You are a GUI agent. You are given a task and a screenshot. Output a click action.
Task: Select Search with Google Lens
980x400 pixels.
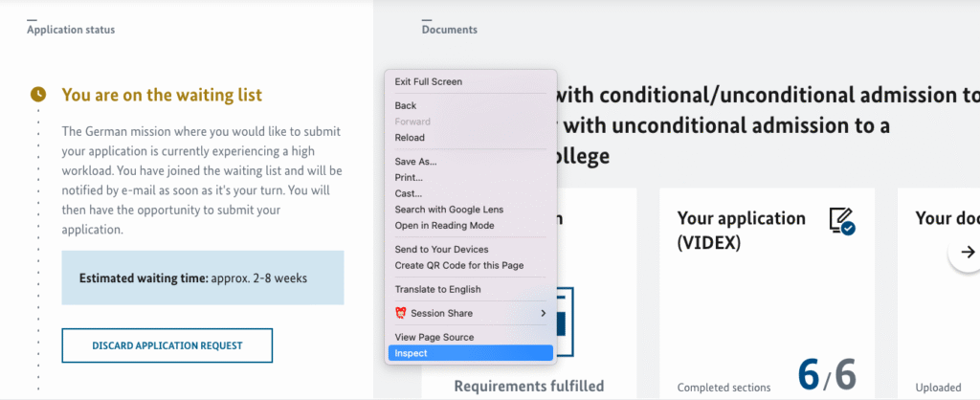[471, 210]
